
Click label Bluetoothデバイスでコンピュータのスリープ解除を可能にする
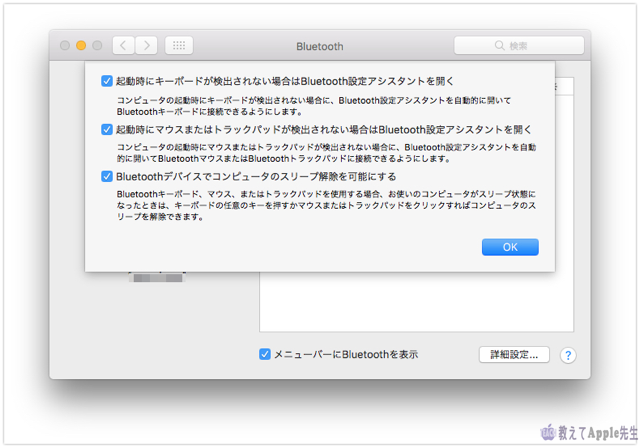coord(256,177)
